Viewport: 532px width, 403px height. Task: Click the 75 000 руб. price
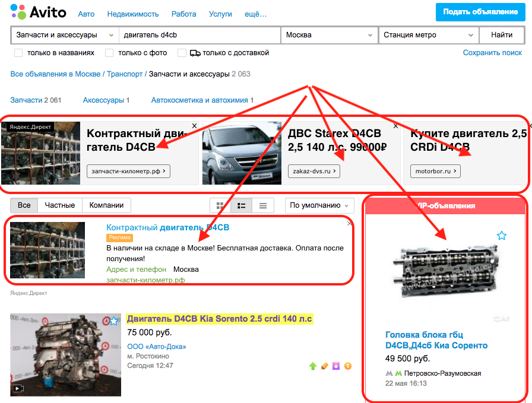click(x=149, y=332)
